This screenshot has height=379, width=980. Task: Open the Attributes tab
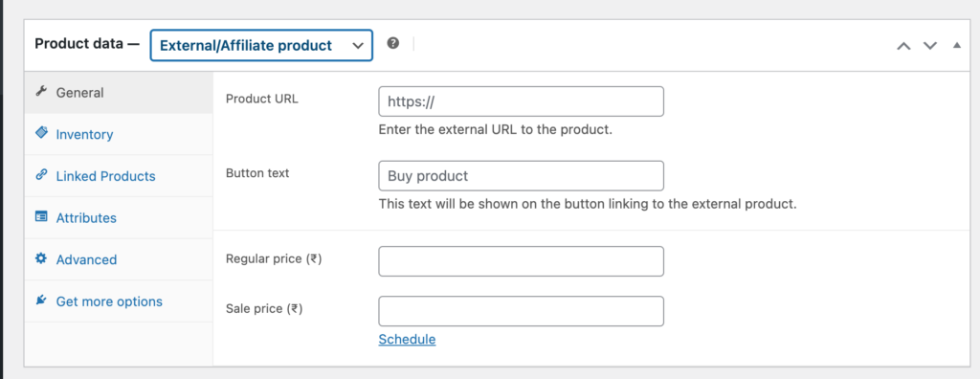(119, 218)
